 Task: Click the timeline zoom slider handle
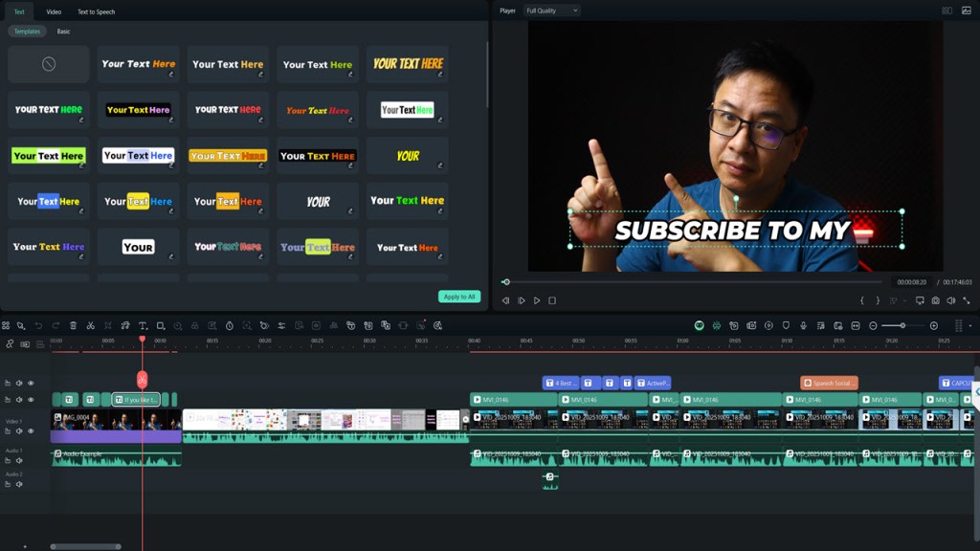(x=902, y=326)
